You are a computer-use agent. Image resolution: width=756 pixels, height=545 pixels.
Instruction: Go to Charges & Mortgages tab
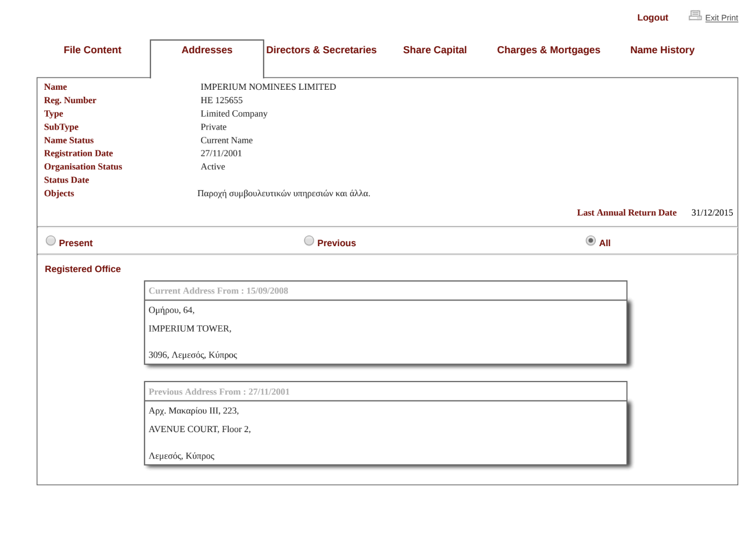point(548,50)
